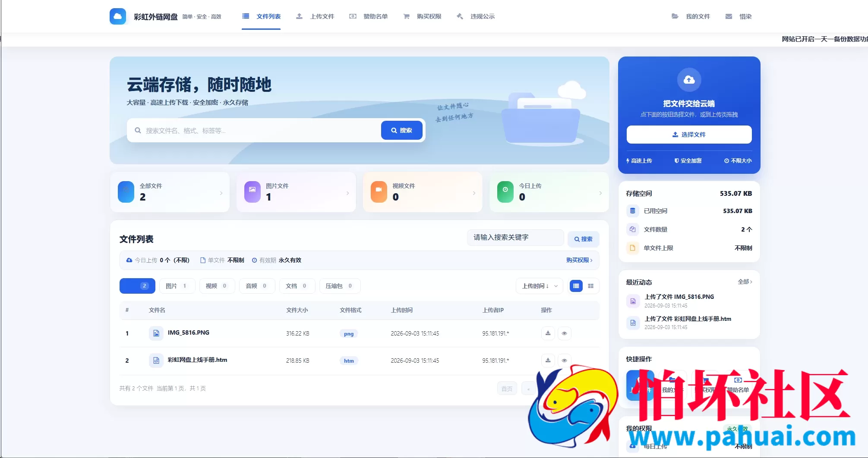Open the 全部文件 stat card

[170, 192]
